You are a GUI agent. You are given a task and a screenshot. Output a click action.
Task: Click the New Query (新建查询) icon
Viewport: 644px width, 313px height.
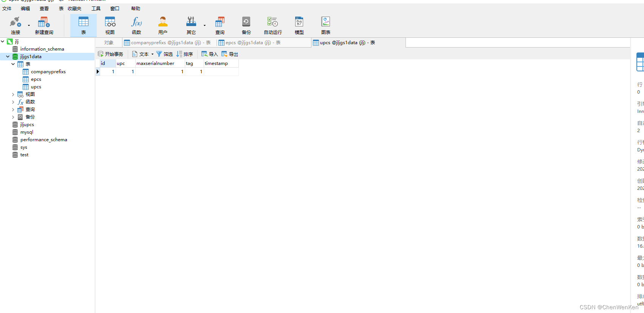click(44, 26)
